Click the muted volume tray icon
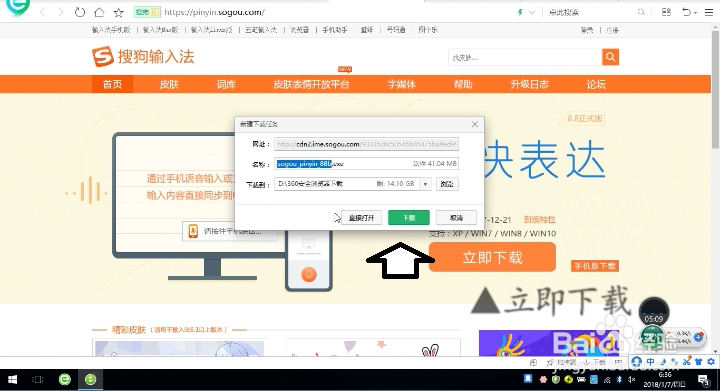The height and width of the screenshot is (391, 720). [x=631, y=380]
